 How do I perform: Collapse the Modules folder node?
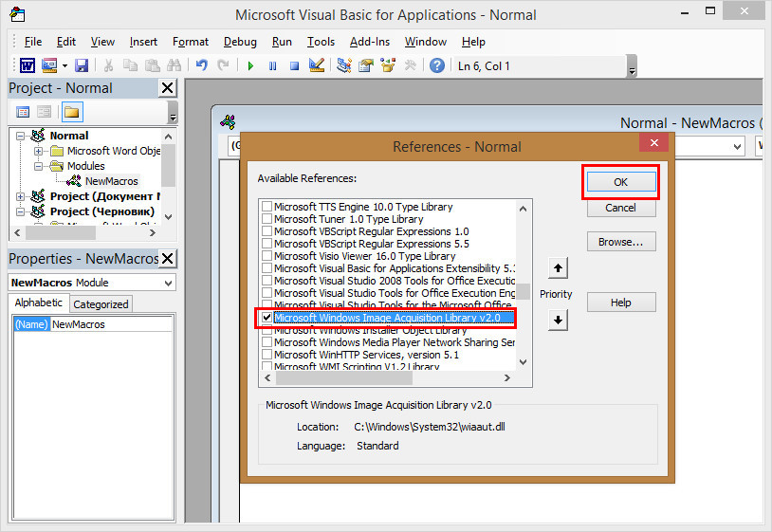coord(38,166)
